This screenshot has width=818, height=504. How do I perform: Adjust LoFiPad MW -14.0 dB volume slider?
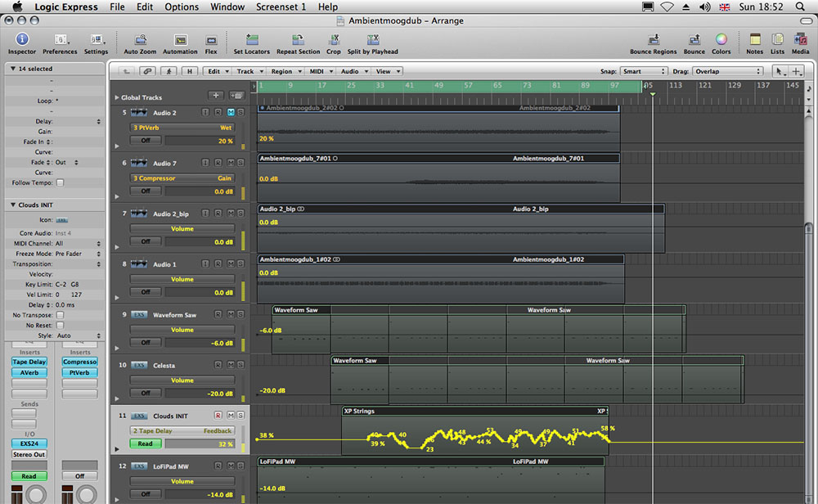(x=200, y=494)
